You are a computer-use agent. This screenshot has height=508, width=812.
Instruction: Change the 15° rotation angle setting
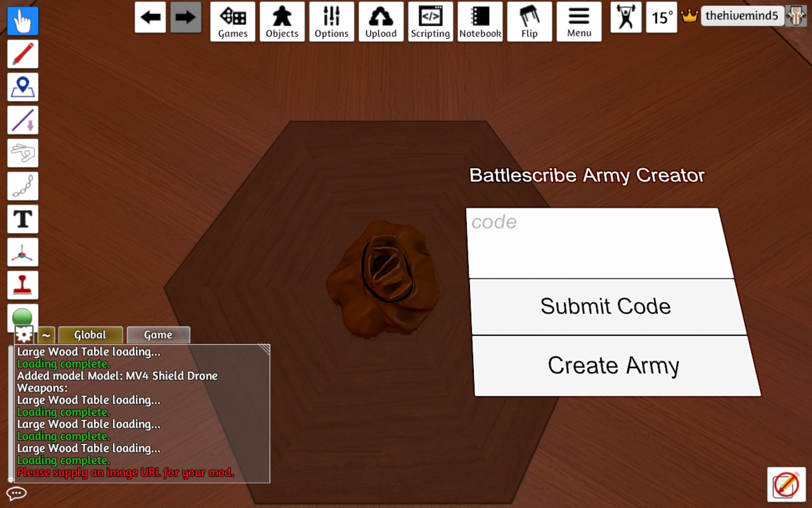pyautogui.click(x=661, y=17)
